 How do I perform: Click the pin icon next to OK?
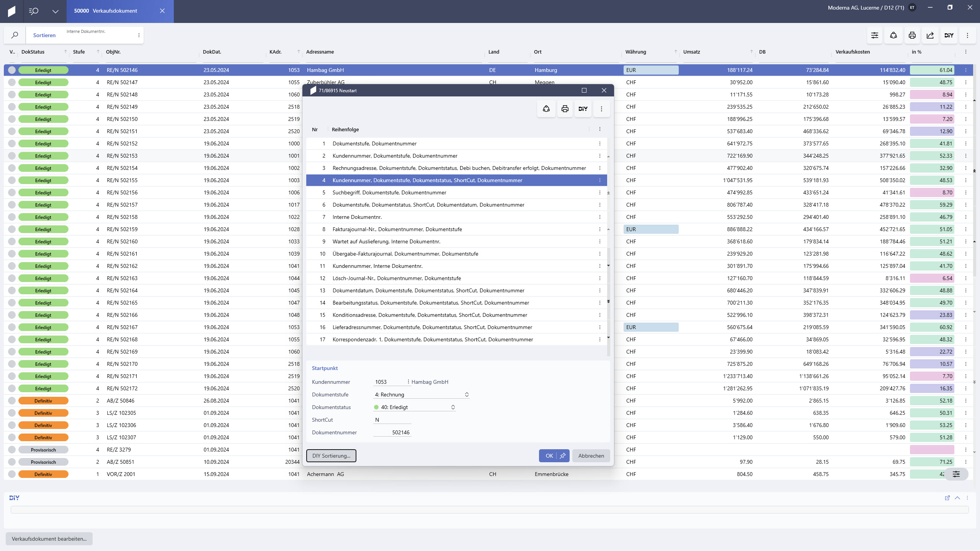(x=563, y=456)
